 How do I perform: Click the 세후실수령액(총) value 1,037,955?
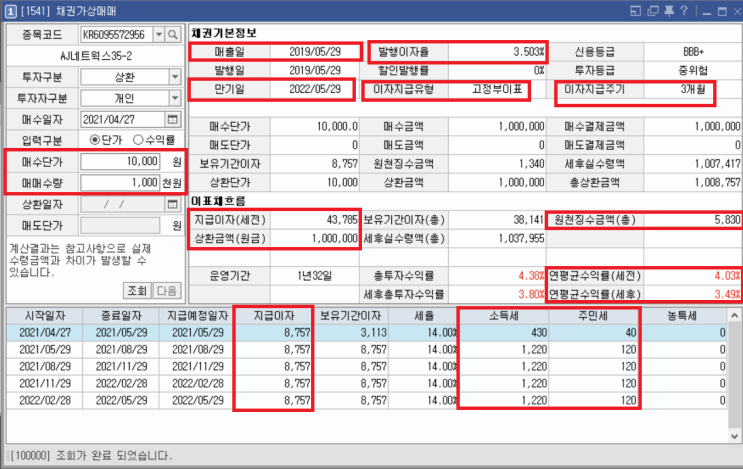coord(521,238)
